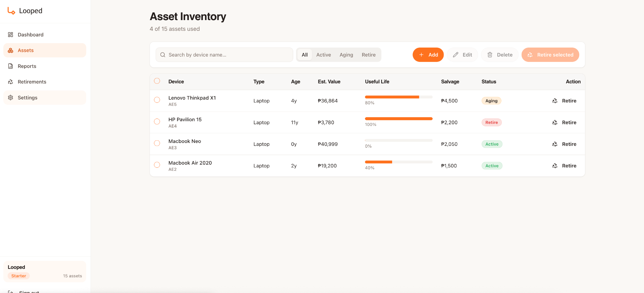Select the Macbook Air 2020 row checkbox
Screen dimensions: 644x293
pyautogui.click(x=157, y=165)
